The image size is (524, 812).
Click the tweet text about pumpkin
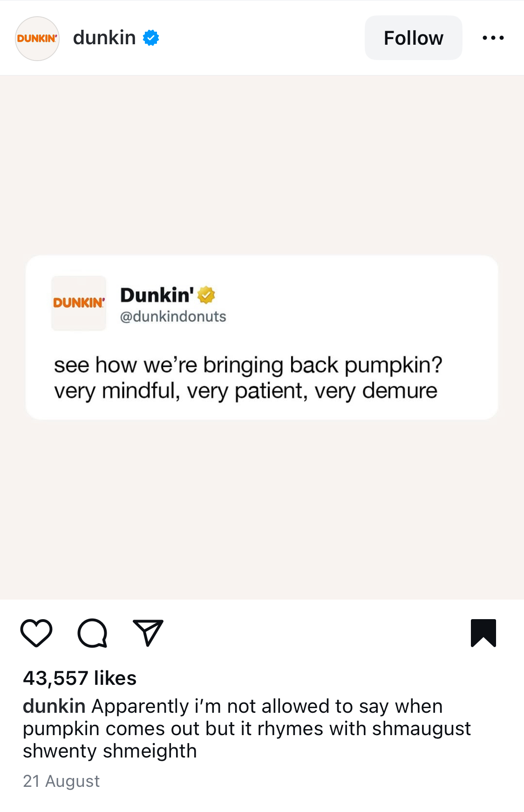(x=248, y=378)
